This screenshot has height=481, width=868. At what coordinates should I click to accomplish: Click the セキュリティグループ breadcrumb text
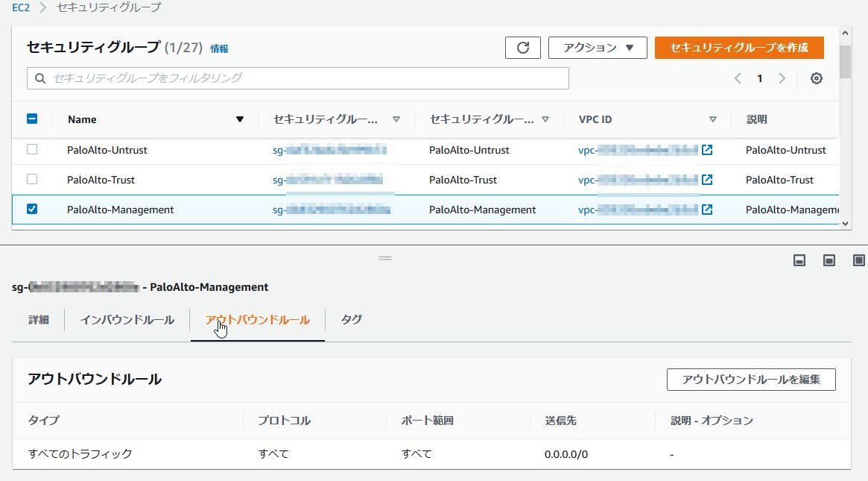(109, 7)
